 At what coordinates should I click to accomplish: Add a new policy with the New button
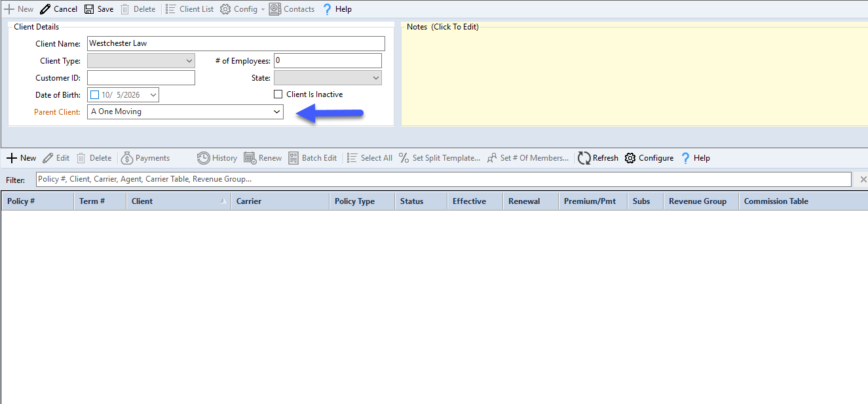22,158
